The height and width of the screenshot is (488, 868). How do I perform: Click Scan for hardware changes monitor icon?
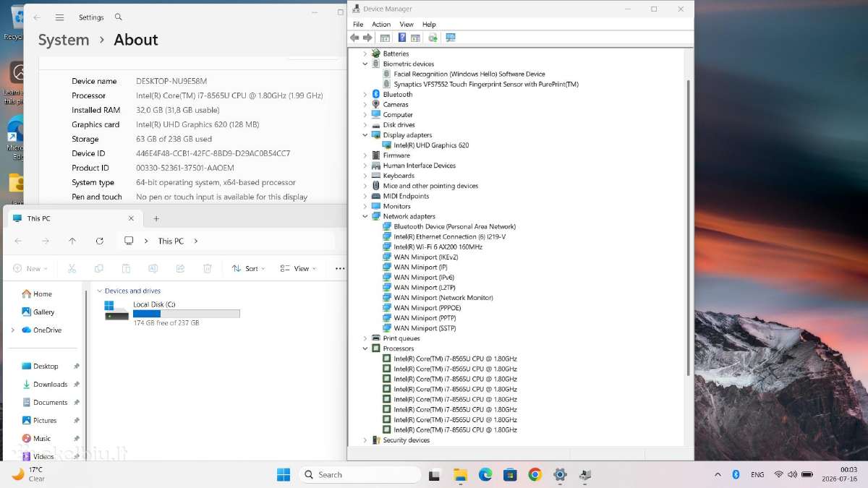[451, 38]
